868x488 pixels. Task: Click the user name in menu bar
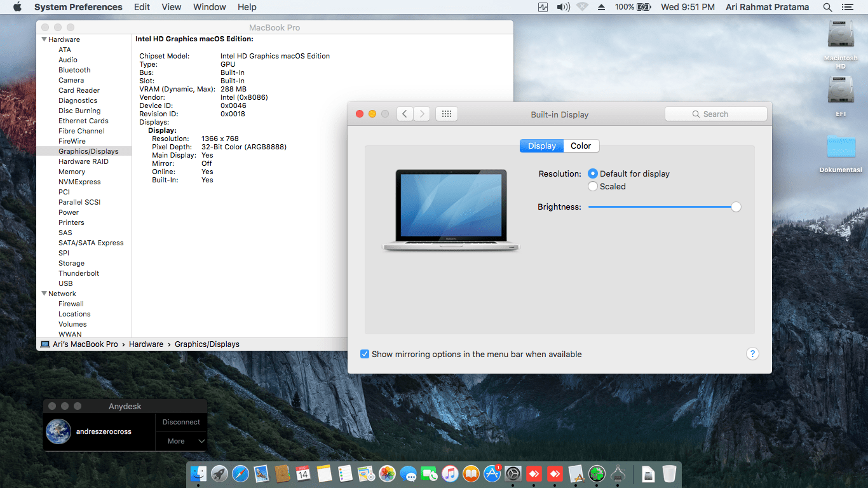coord(768,7)
